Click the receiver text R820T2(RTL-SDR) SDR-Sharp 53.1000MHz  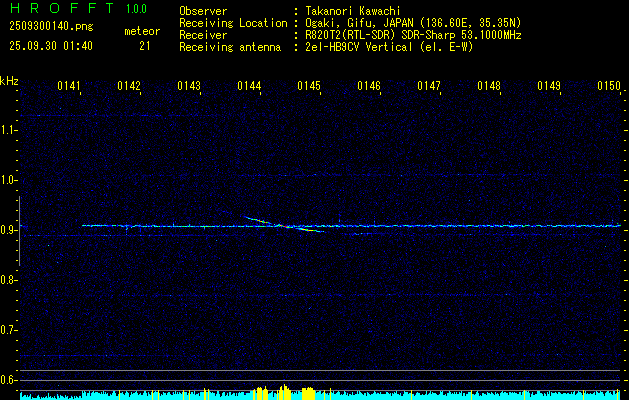[413, 35]
